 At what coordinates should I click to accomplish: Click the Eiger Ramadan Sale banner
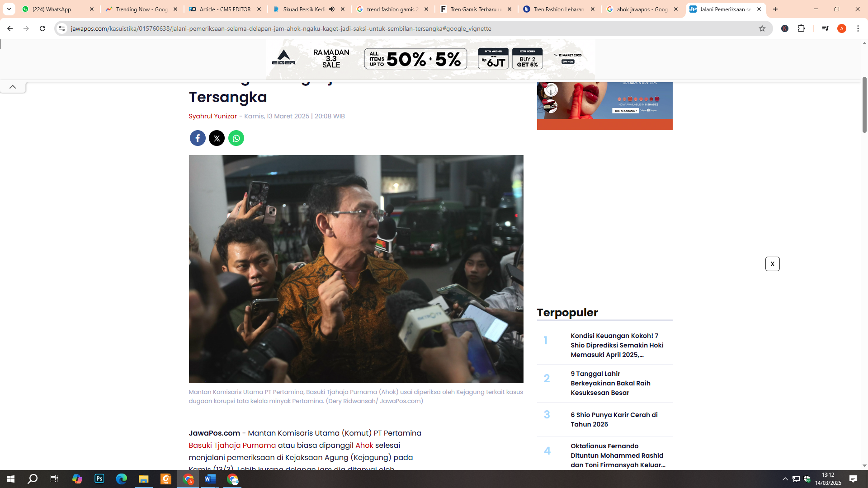click(x=430, y=59)
